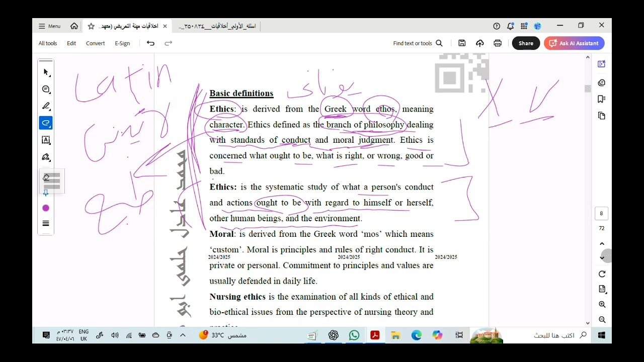Change the purple drawing color

(46, 208)
